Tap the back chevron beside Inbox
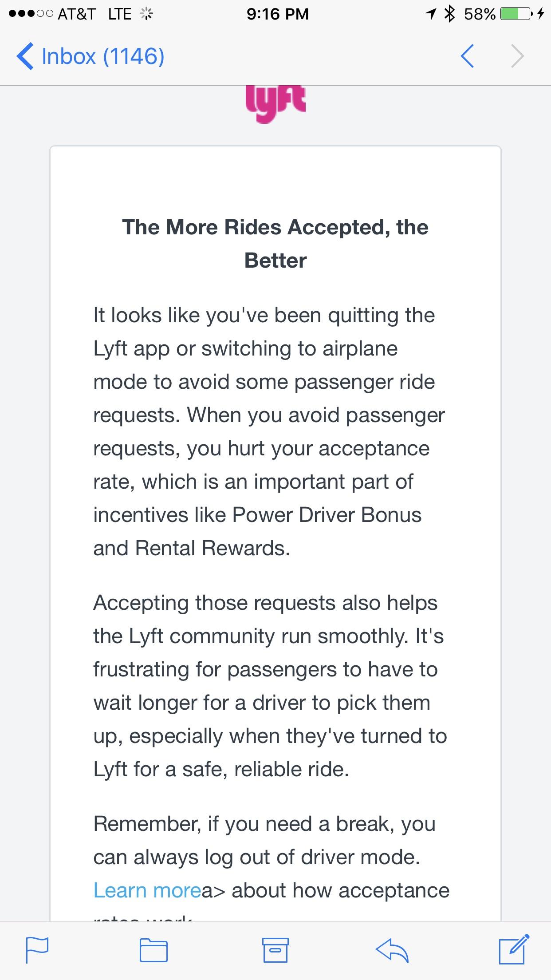Image resolution: width=551 pixels, height=980 pixels. click(25, 56)
